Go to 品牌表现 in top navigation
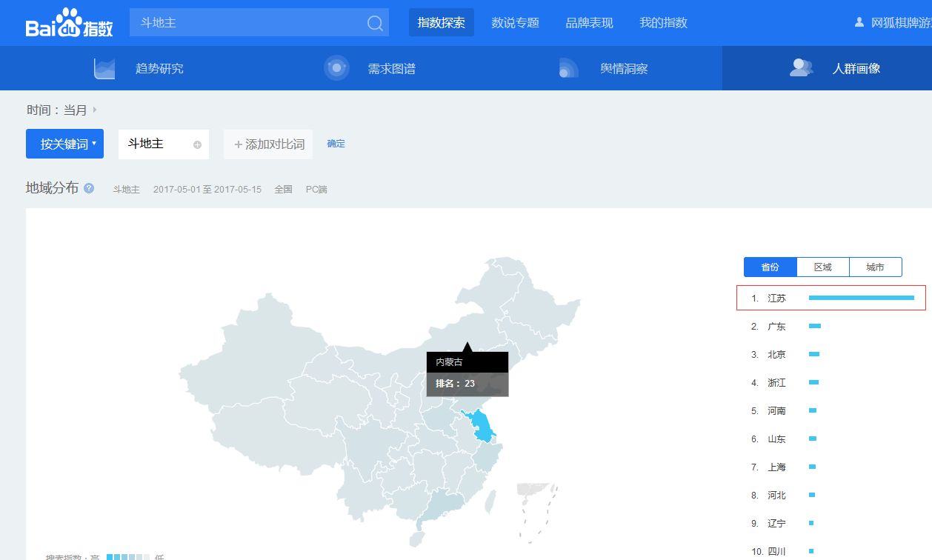This screenshot has width=932, height=560. point(589,23)
